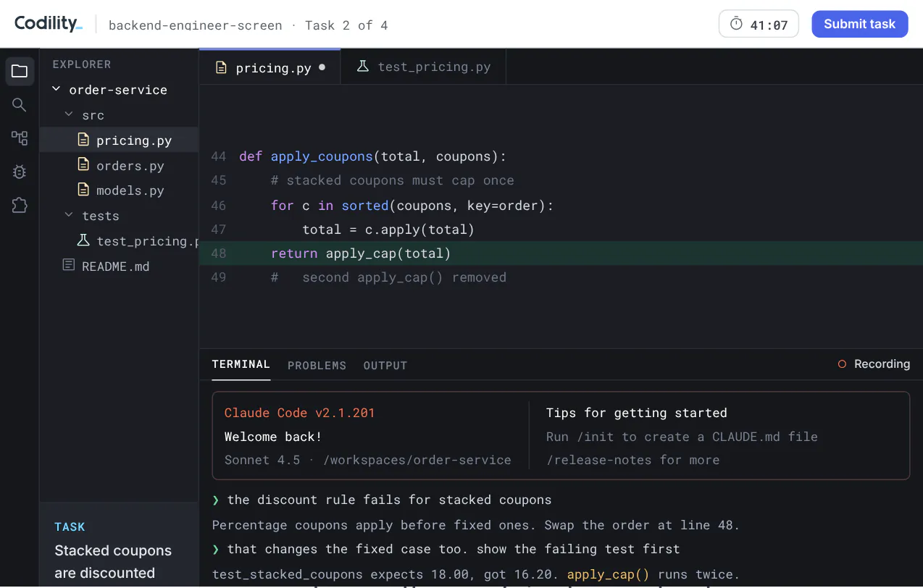Viewport: 923px width, 588px height.
Task: Open pricing.py in the explorer tree
Action: [119, 140]
